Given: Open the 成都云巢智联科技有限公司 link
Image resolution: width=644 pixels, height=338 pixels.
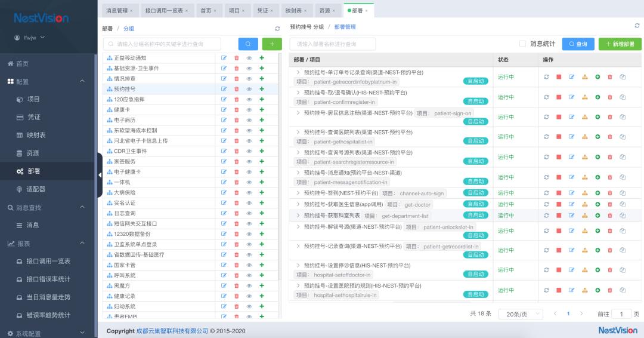Looking at the screenshot, I should click(x=172, y=331).
